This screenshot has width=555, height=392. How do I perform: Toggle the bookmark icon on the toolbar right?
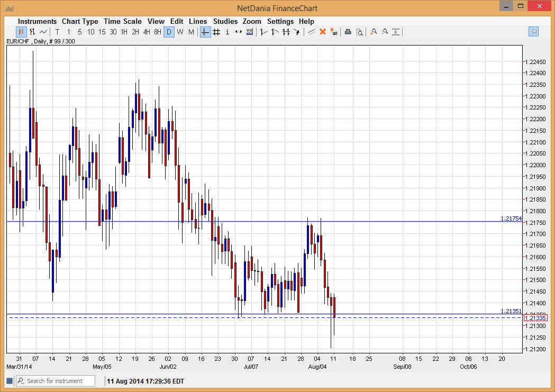coord(534,32)
